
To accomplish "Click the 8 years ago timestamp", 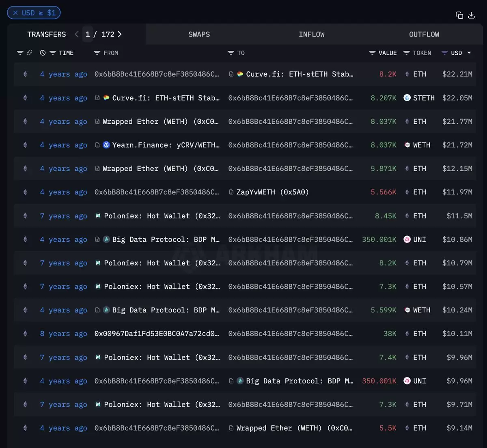I will point(63,334).
